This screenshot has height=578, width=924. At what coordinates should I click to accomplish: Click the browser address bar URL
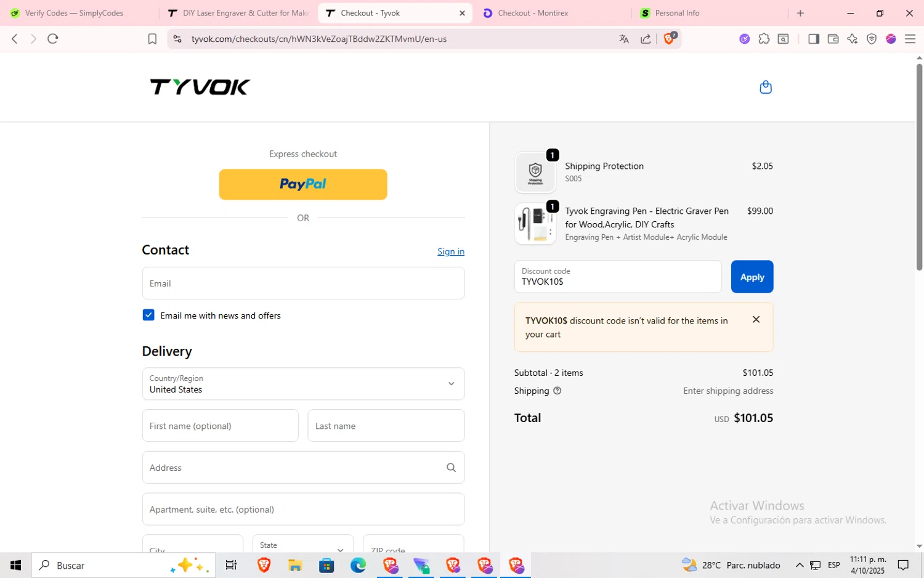pyautogui.click(x=318, y=39)
